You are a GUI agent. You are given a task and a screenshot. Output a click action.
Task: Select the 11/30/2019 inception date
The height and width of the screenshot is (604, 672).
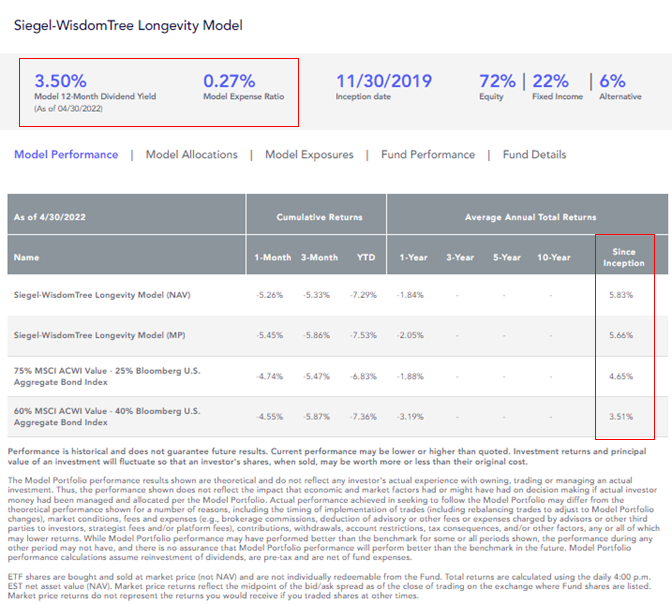[x=384, y=81]
